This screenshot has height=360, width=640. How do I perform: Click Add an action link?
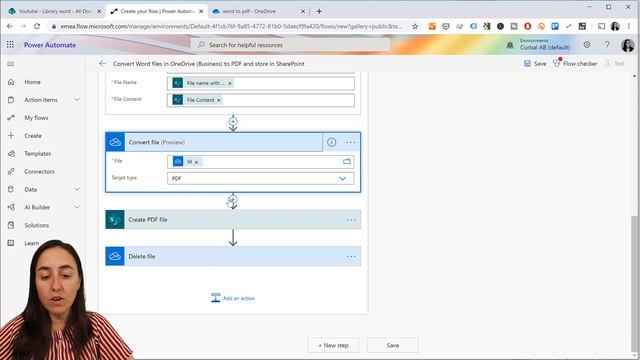[233, 298]
